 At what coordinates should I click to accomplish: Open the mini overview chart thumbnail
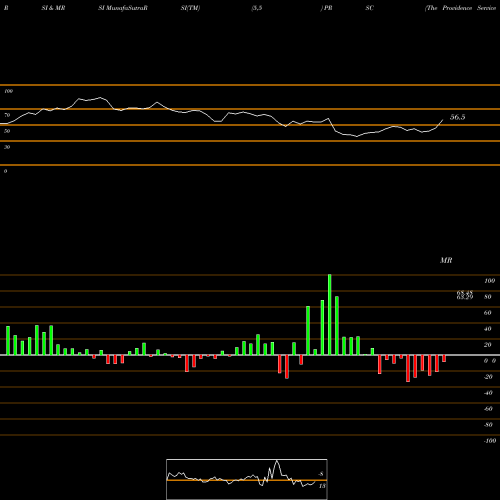click(247, 479)
